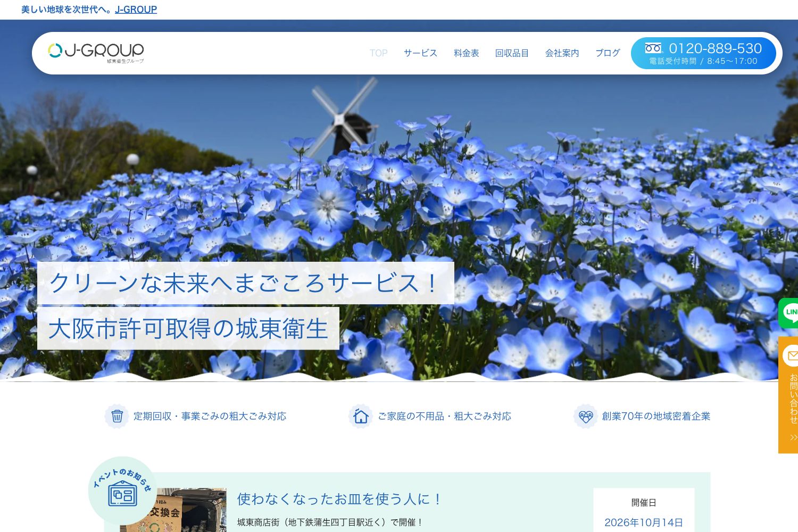Click the 城東商店街 event location text

pyautogui.click(x=330, y=522)
